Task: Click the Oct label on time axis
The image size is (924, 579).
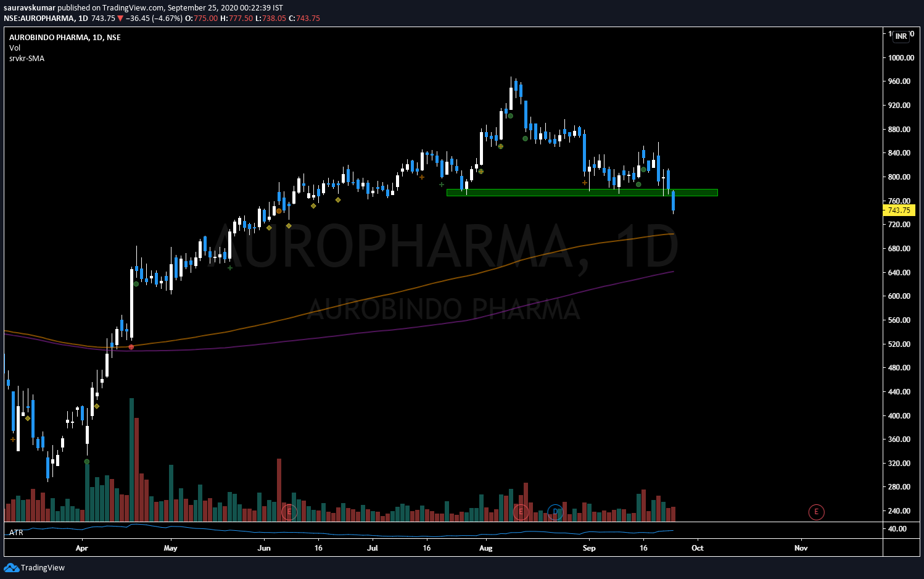Action: coord(697,548)
